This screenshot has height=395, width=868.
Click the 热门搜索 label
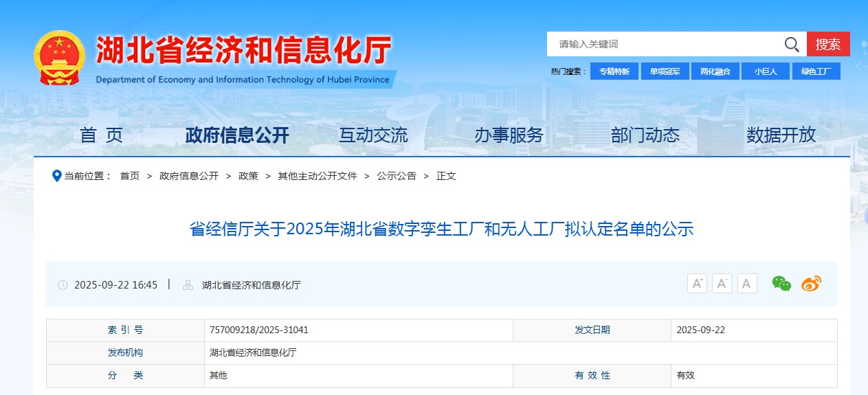point(568,71)
